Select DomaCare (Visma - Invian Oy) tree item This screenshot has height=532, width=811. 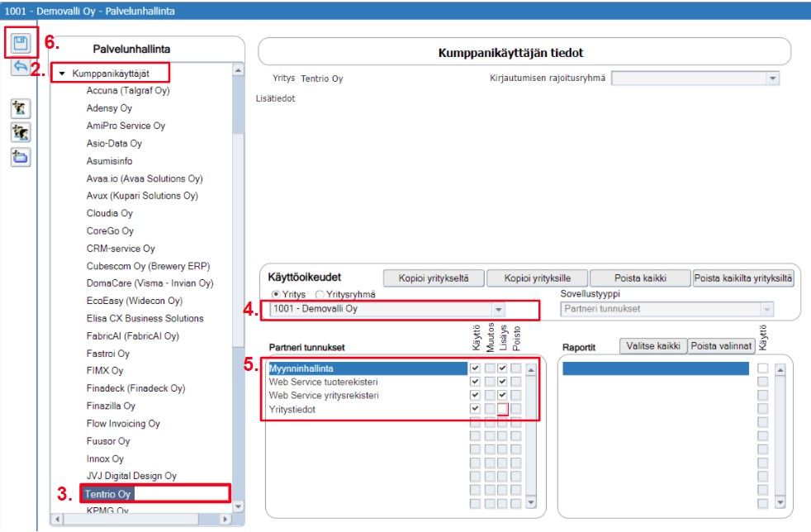[x=149, y=283]
